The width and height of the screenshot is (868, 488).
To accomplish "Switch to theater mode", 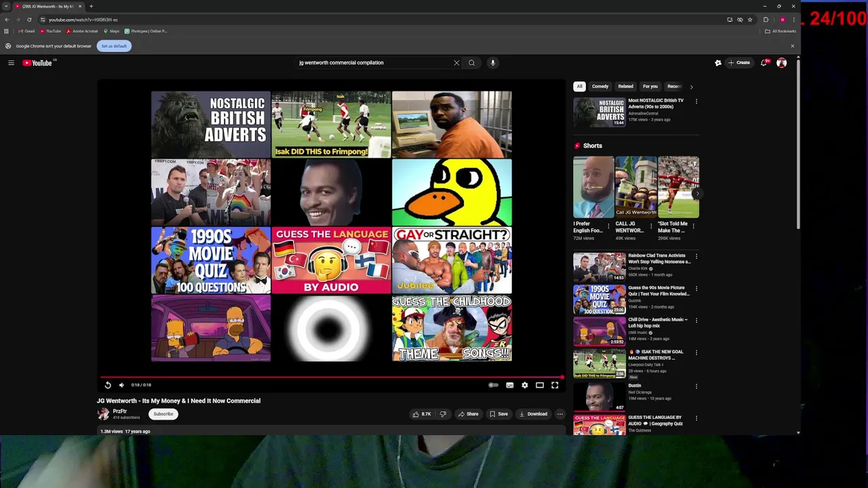I will point(540,385).
